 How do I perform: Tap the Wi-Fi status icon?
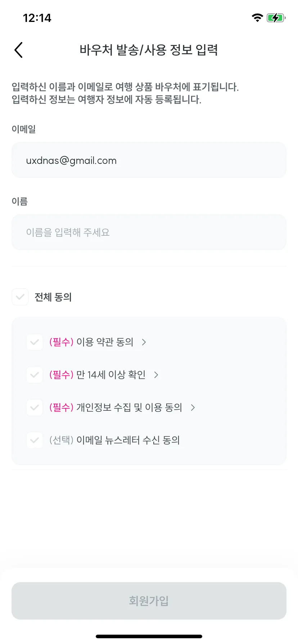tap(257, 18)
